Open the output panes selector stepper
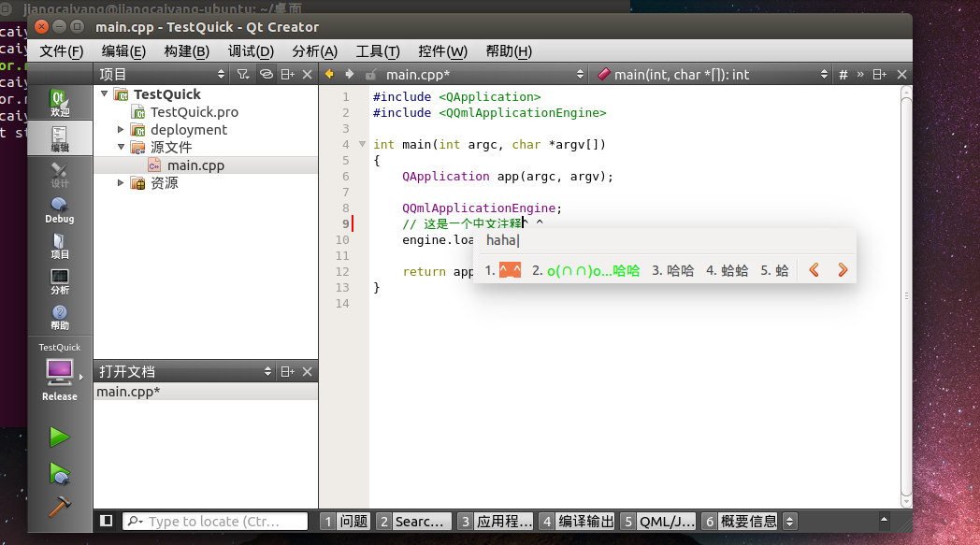 coord(790,522)
